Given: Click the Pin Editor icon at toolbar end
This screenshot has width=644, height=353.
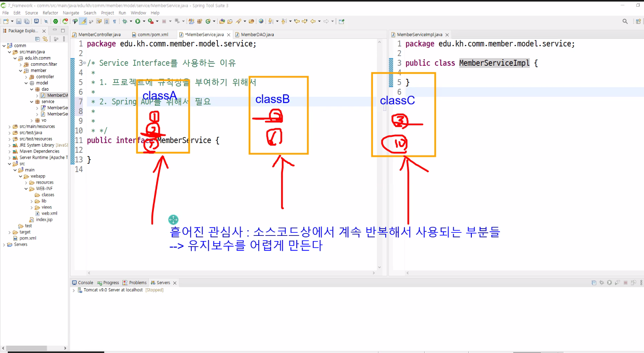Looking at the screenshot, I should pyautogui.click(x=342, y=21).
